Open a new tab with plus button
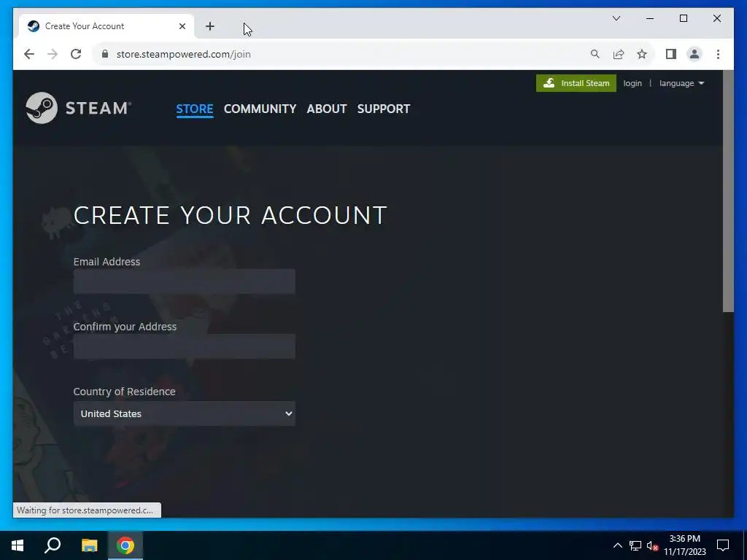The width and height of the screenshot is (747, 560). pyautogui.click(x=209, y=26)
